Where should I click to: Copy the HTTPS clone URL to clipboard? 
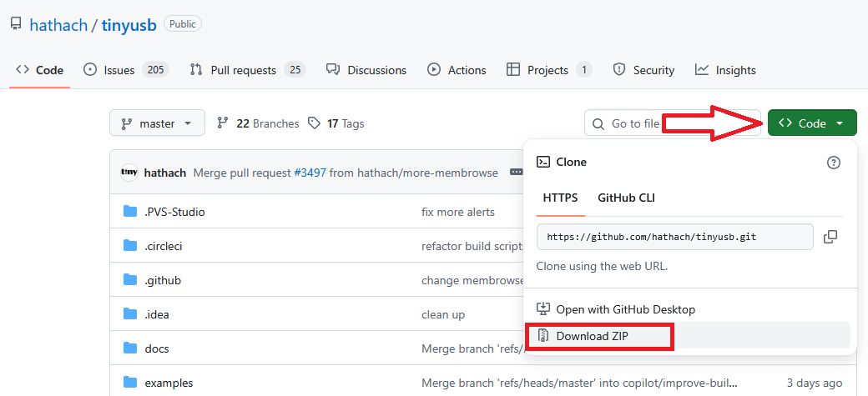click(830, 237)
